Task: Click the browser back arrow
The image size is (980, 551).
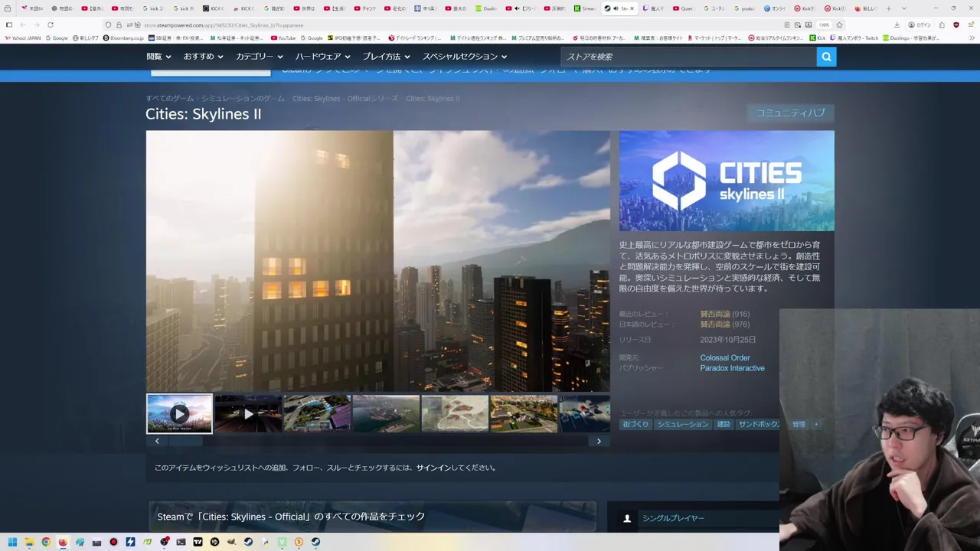Action: coord(22,24)
